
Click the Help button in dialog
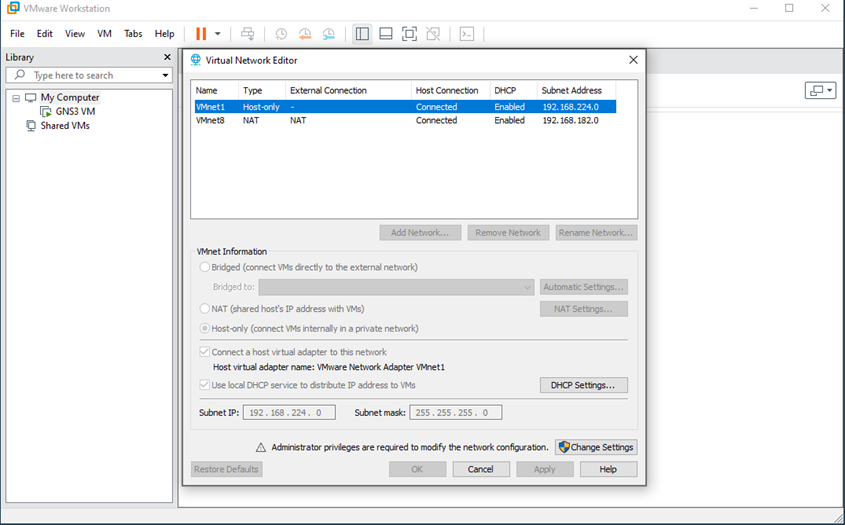click(x=608, y=469)
